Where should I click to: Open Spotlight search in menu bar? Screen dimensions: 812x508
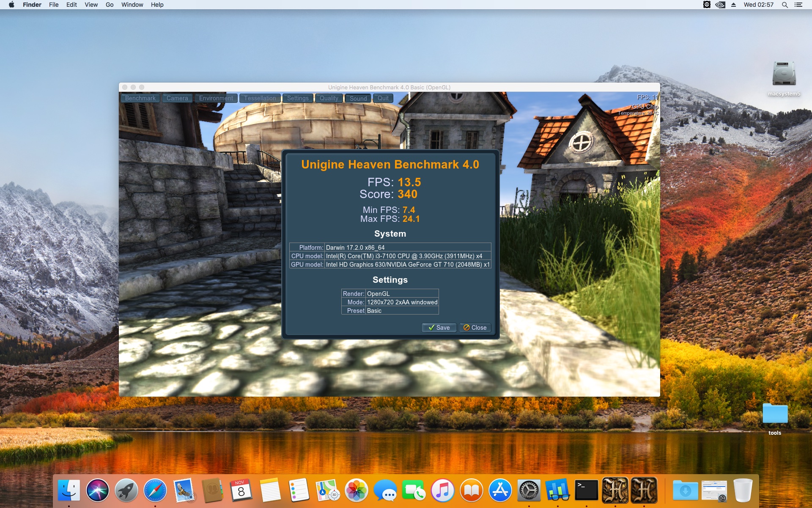pos(785,5)
